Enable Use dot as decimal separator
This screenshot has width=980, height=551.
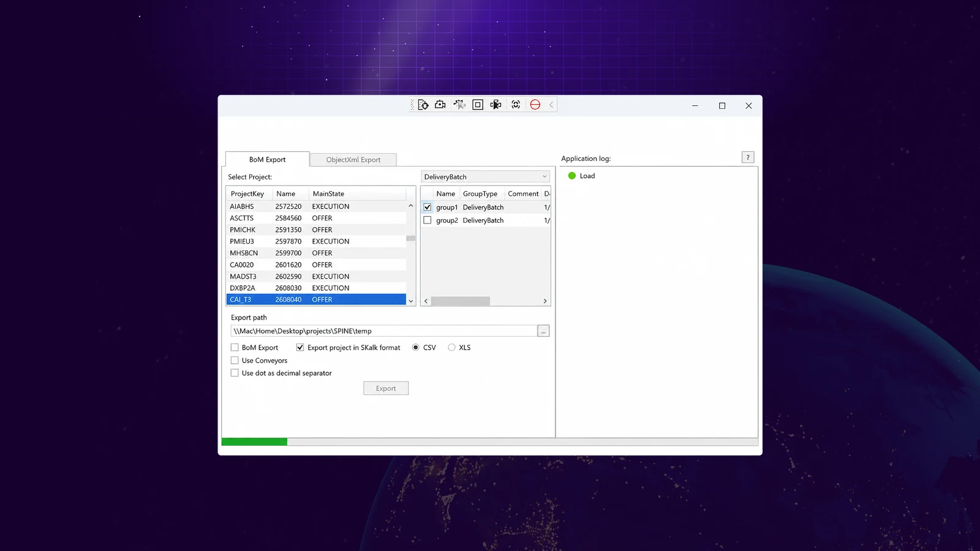235,373
